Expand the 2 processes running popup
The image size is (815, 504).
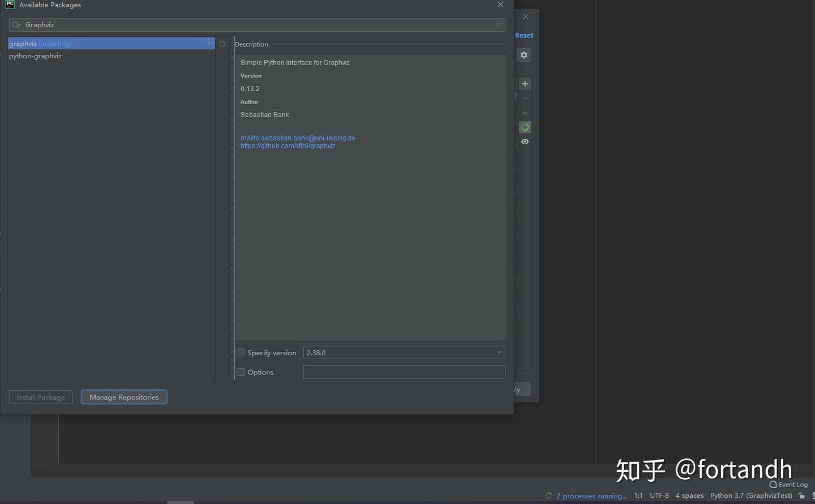591,496
